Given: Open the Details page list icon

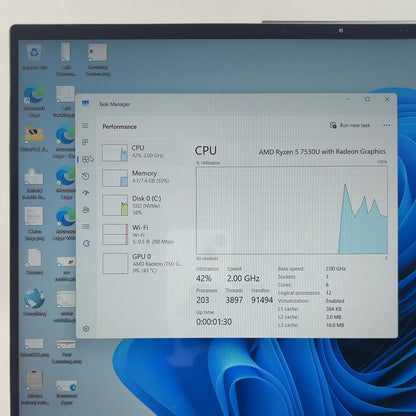Looking at the screenshot, I should (x=86, y=227).
